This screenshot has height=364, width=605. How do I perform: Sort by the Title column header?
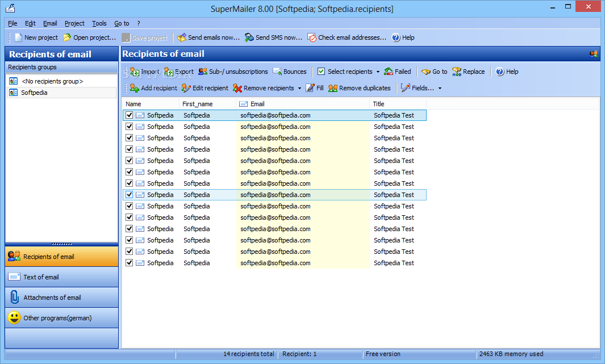398,104
